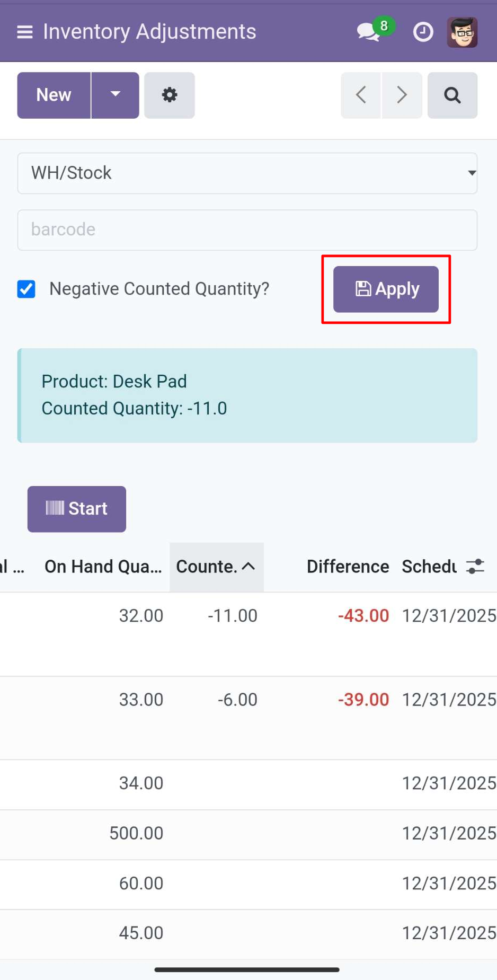Open the gear actions menu
This screenshot has width=497, height=980.
pos(169,95)
